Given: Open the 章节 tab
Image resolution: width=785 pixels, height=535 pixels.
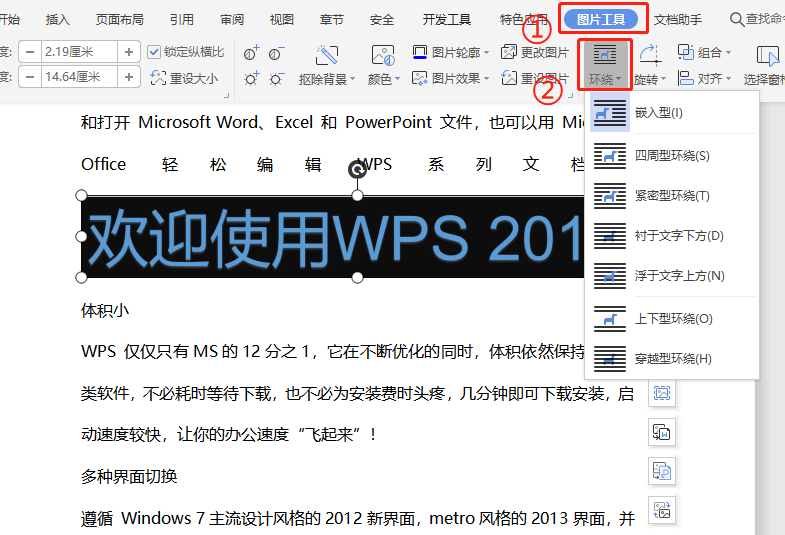Looking at the screenshot, I should coord(332,20).
